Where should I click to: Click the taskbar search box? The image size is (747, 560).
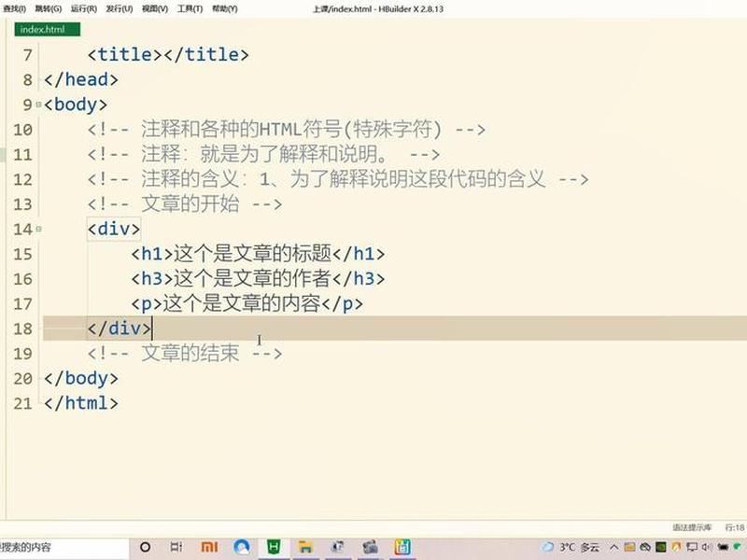tap(64, 547)
